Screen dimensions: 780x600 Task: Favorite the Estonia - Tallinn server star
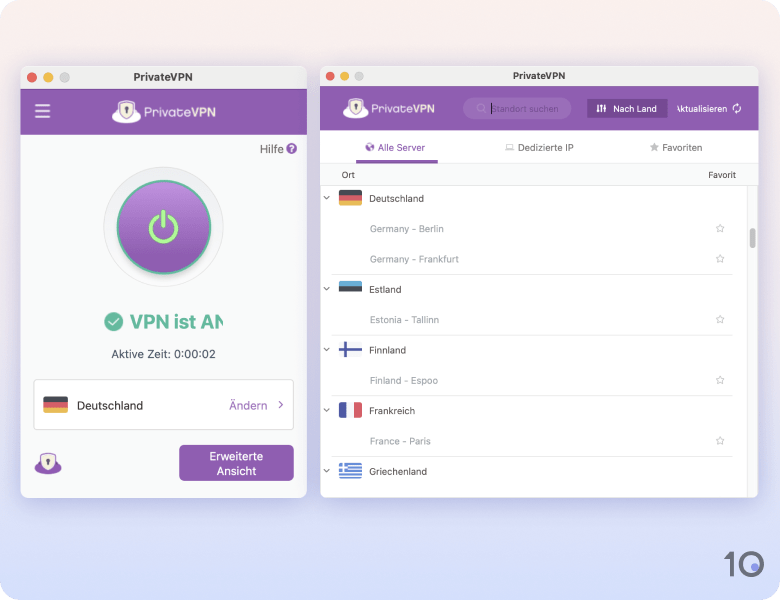[720, 319]
